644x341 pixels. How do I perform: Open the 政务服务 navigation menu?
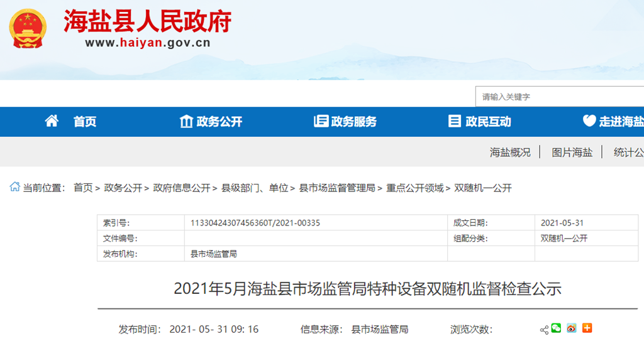353,121
